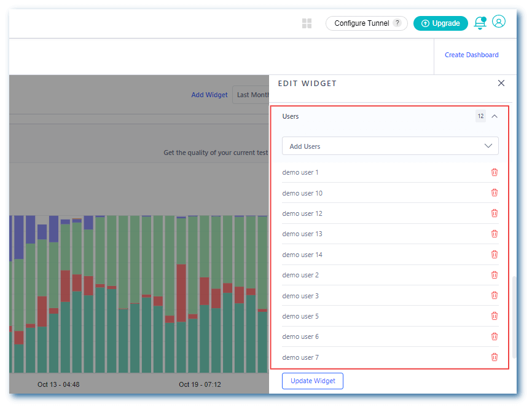Screen dimensions: 532x409
Task: Close the Edit Widget panel
Action: 501,83
